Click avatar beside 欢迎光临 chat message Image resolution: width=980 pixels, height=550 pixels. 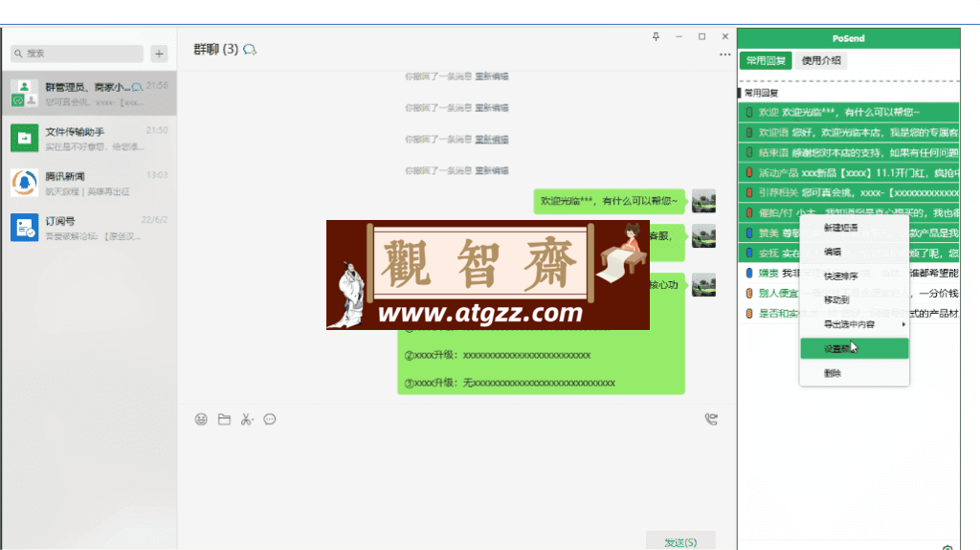pyautogui.click(x=703, y=201)
